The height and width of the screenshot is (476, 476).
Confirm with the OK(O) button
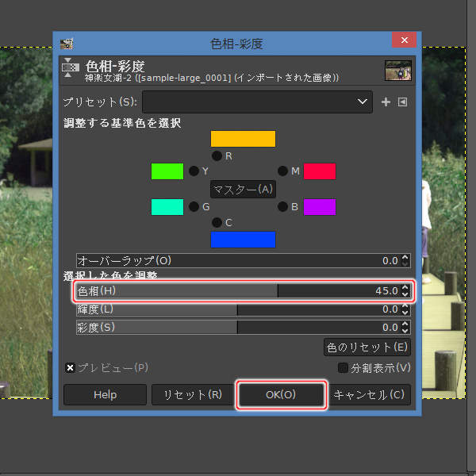pos(281,394)
